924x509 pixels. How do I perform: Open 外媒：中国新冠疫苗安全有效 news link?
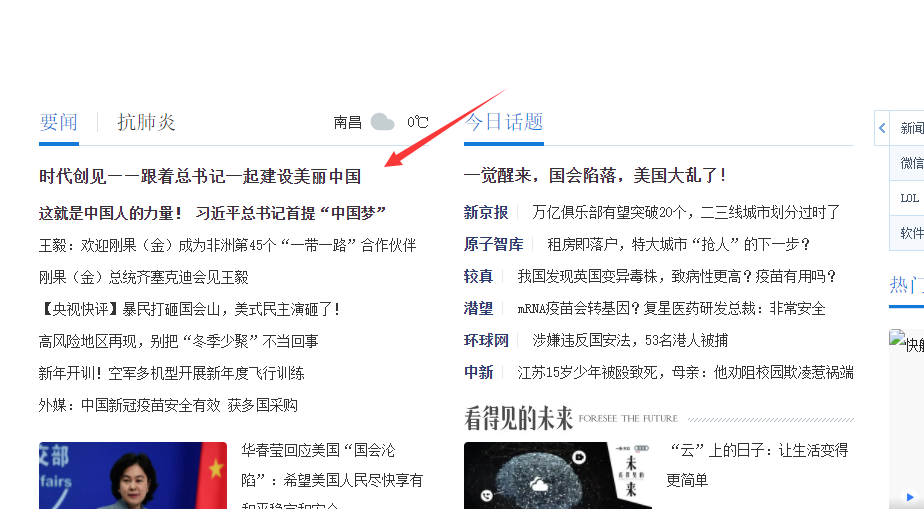pyautogui.click(x=168, y=405)
